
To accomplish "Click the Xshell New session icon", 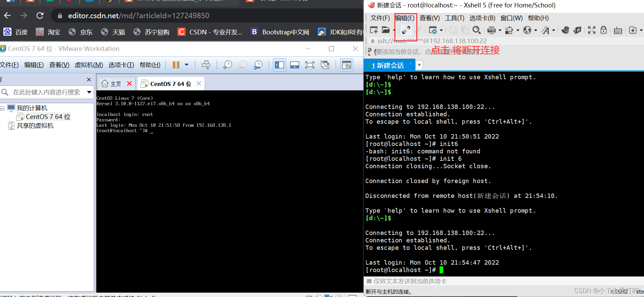I will coord(374,30).
